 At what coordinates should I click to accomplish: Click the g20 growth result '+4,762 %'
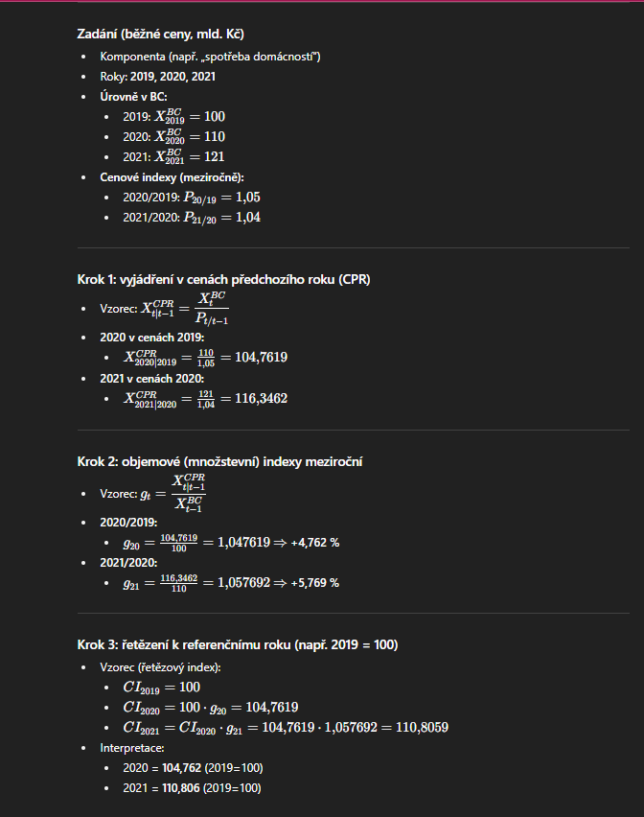point(315,543)
